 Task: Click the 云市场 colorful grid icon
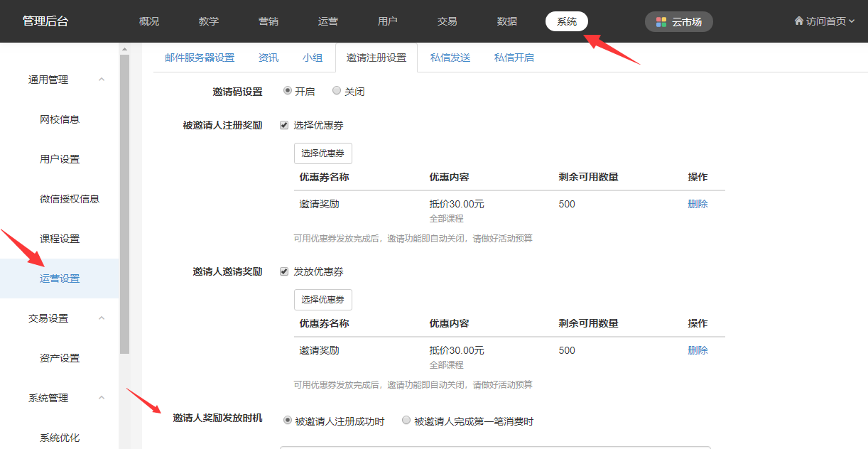pyautogui.click(x=661, y=22)
